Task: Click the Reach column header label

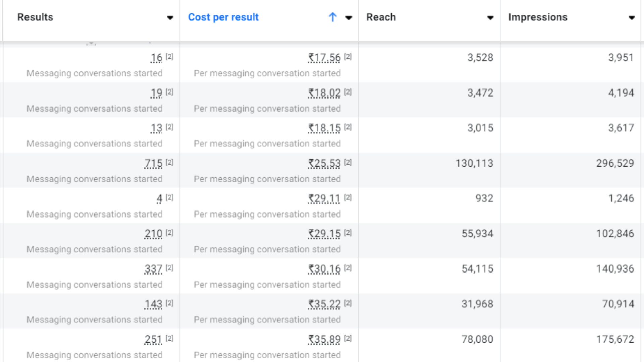Action: [381, 17]
